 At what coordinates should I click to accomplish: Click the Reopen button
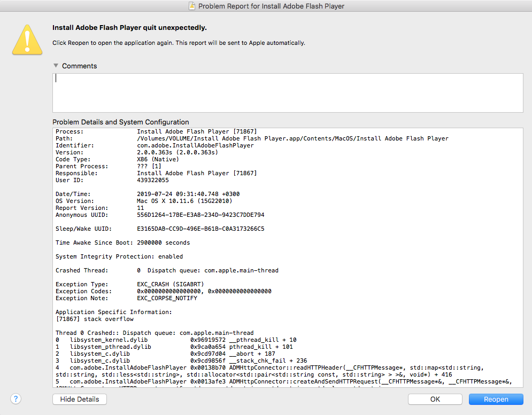tap(496, 399)
